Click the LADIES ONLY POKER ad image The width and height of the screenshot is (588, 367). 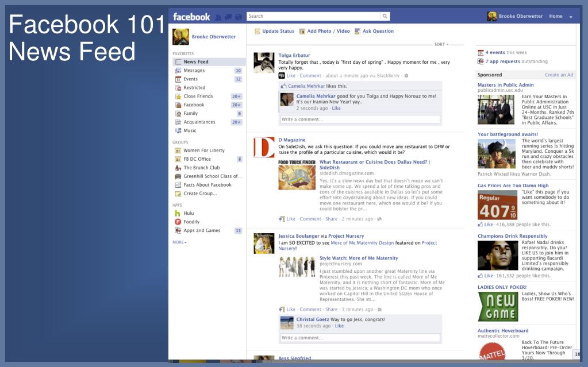(x=498, y=307)
